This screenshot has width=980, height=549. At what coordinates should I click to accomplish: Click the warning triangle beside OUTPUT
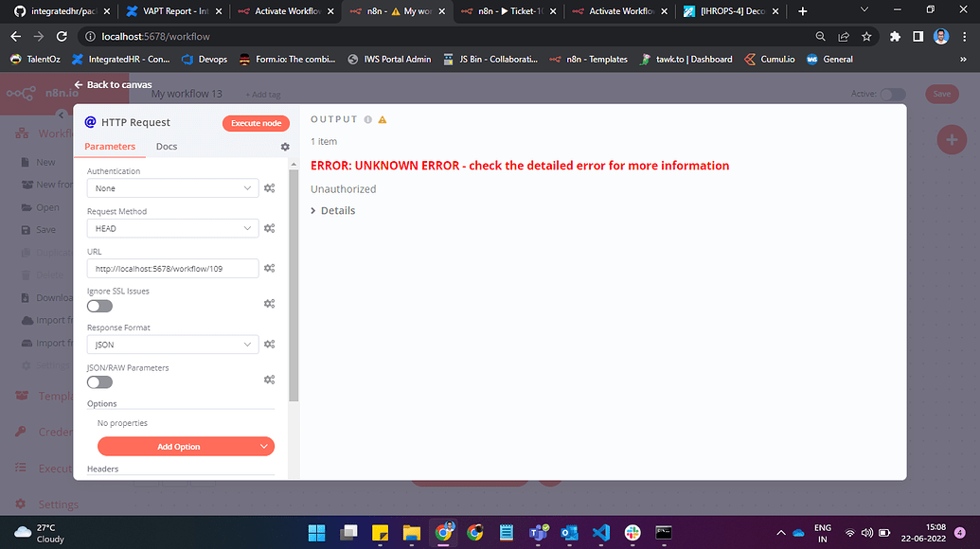pos(382,120)
